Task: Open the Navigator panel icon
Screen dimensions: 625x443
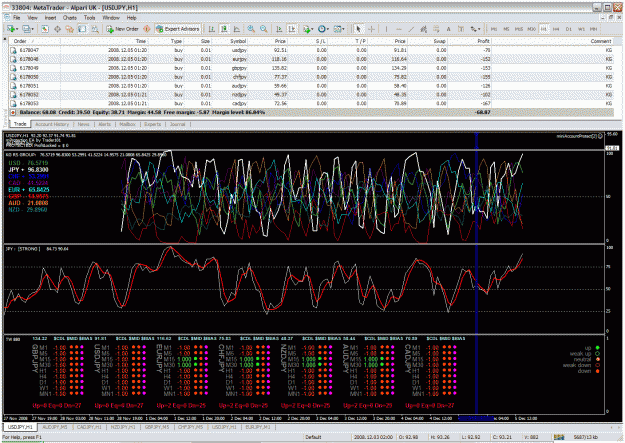Action: [x=69, y=29]
